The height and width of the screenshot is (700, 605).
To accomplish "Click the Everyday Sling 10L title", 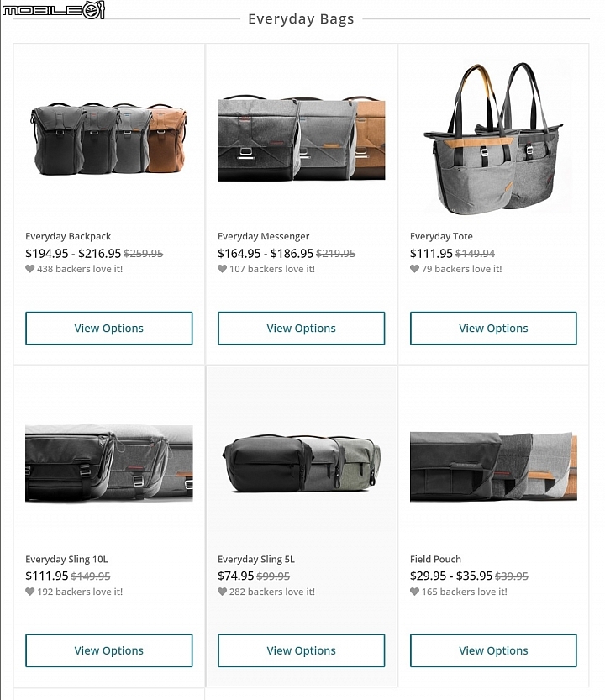I will tap(66, 559).
